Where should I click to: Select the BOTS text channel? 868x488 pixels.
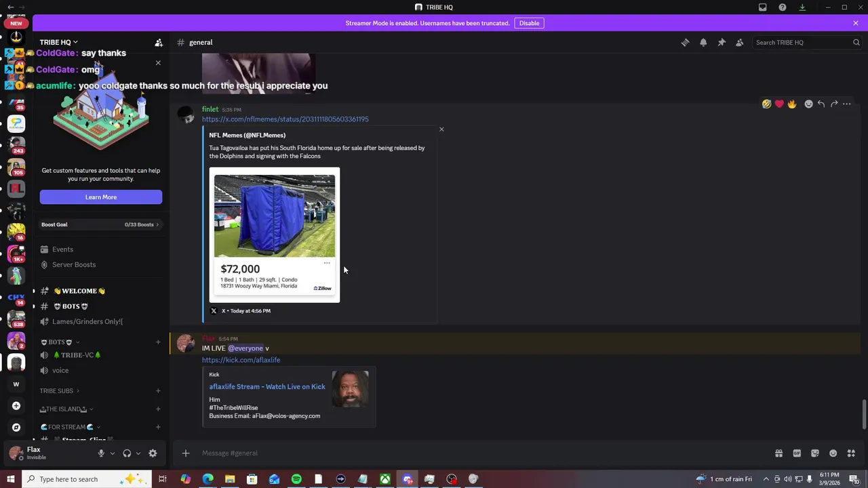tap(71, 306)
